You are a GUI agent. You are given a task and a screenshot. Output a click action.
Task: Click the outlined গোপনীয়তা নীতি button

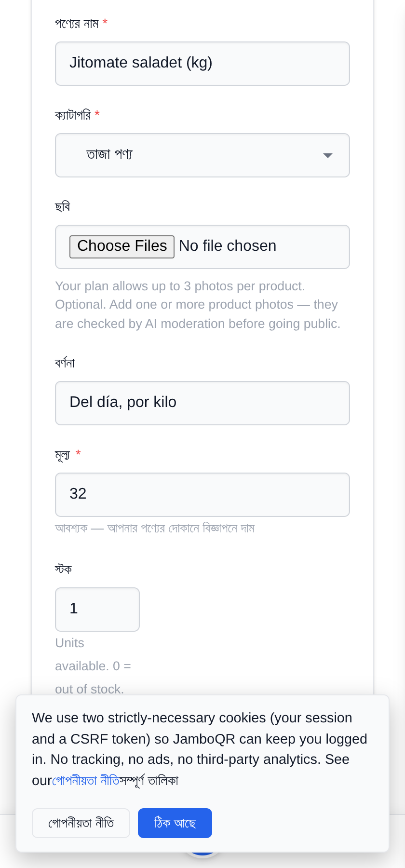click(81, 823)
